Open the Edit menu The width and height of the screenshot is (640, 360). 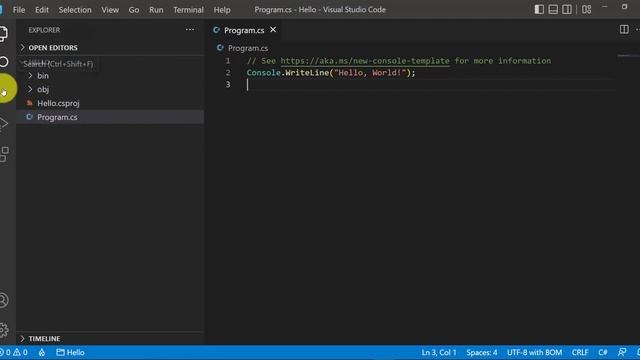pos(42,10)
